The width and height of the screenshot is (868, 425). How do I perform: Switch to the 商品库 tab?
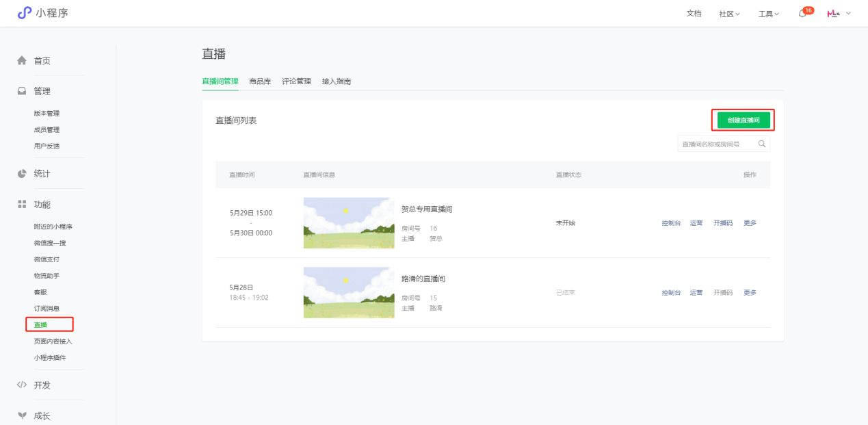click(x=260, y=81)
